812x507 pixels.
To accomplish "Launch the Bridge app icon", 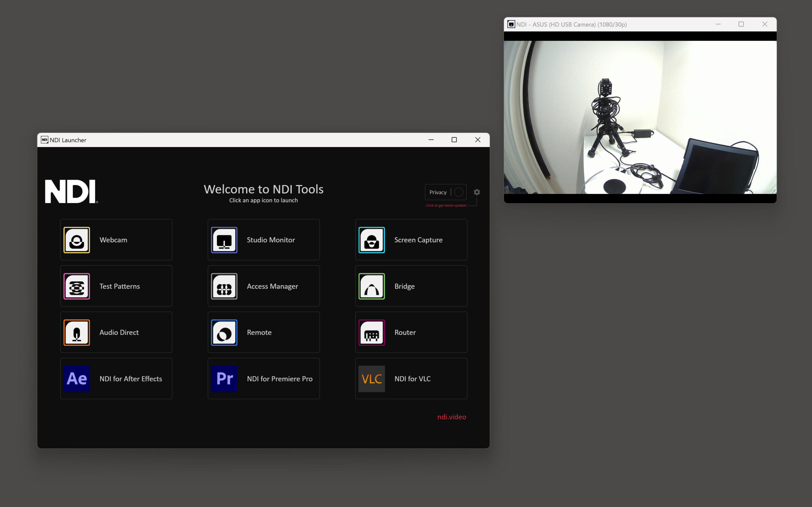I will pyautogui.click(x=371, y=286).
